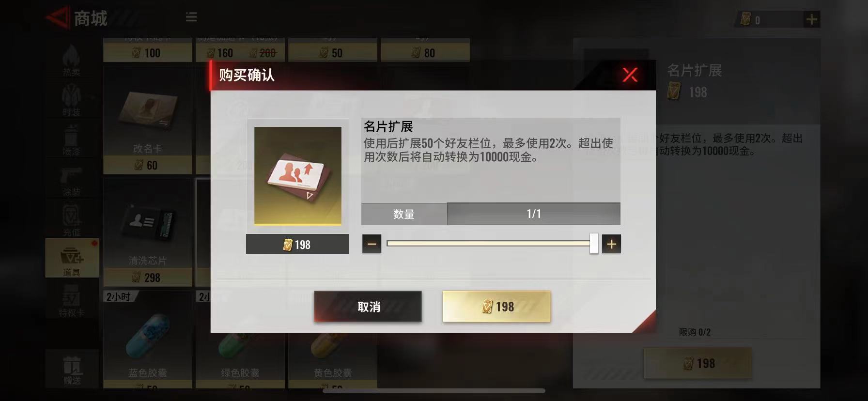Open the 赠送 gift icon
This screenshot has width=868, height=401.
point(72,370)
